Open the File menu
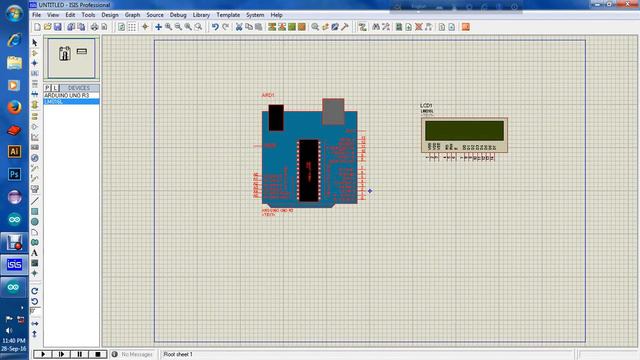 click(x=36, y=15)
